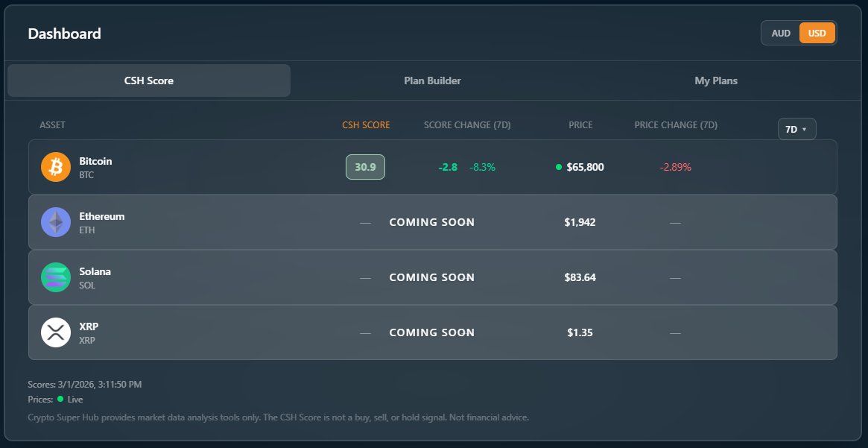Switch currency to AUD

pos(781,34)
